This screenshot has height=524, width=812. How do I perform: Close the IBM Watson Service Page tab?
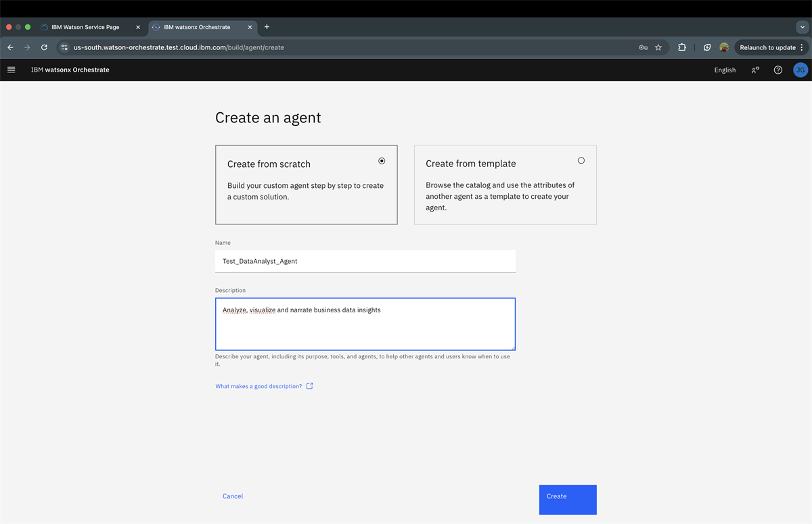click(138, 27)
